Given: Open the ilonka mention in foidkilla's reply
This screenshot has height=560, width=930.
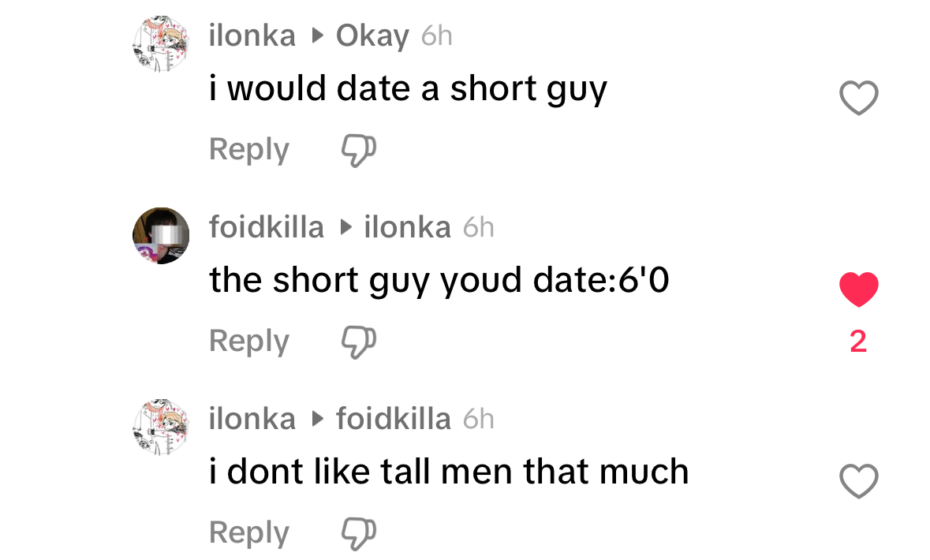Looking at the screenshot, I should coord(408,227).
